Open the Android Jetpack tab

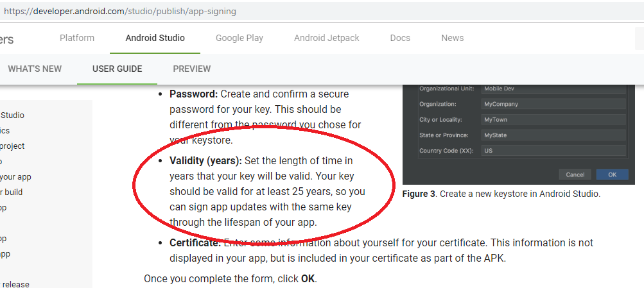[327, 38]
